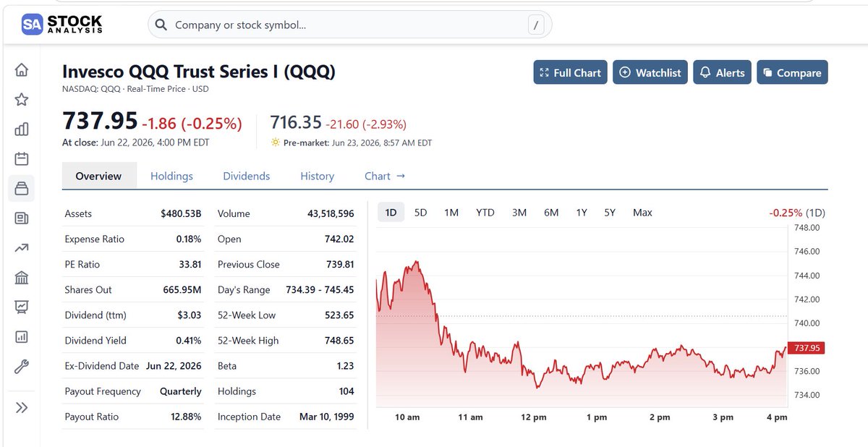The height and width of the screenshot is (447, 868).
Task: Click the closing price 737.95
Action: pyautogui.click(x=100, y=121)
